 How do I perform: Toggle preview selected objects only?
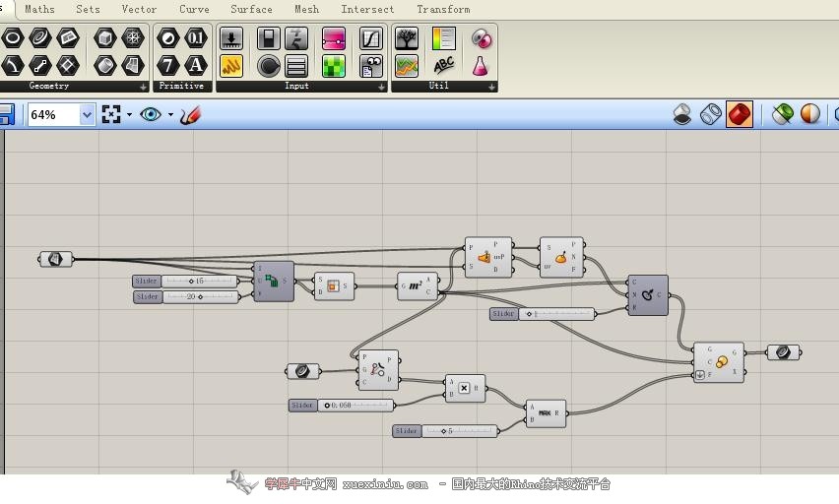pos(782,114)
